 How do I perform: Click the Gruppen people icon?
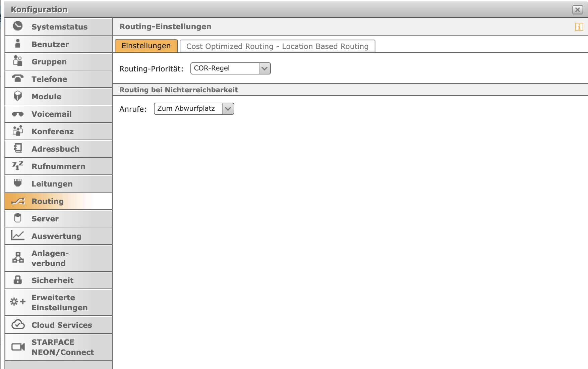[18, 61]
